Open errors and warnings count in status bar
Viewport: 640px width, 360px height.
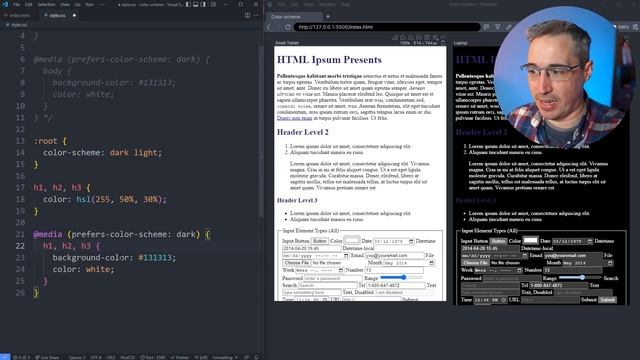(x=21, y=357)
